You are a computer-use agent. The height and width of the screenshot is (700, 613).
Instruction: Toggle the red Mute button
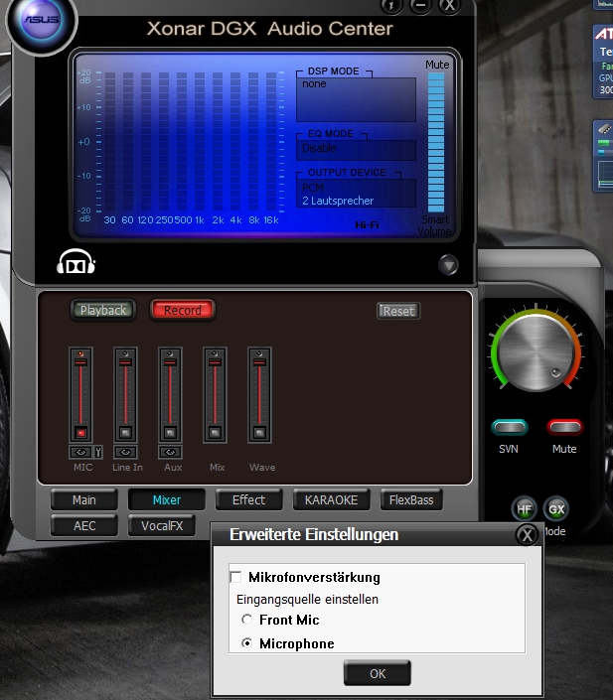click(564, 427)
